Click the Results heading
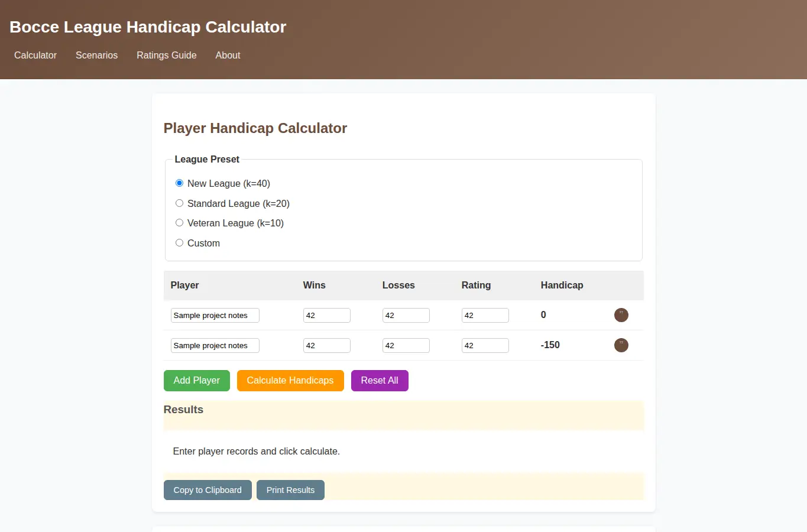The width and height of the screenshot is (807, 532). pos(183,410)
